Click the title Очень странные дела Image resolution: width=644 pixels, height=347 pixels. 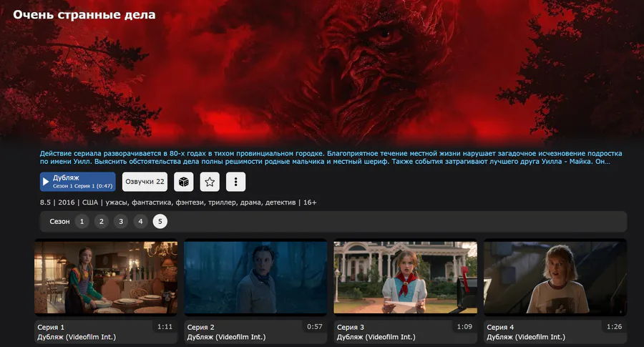(84, 15)
